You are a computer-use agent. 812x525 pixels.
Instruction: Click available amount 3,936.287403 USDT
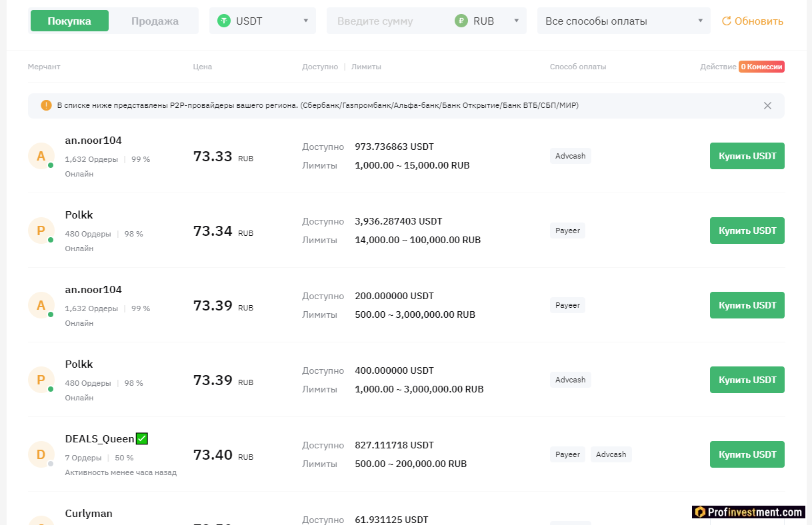click(398, 221)
